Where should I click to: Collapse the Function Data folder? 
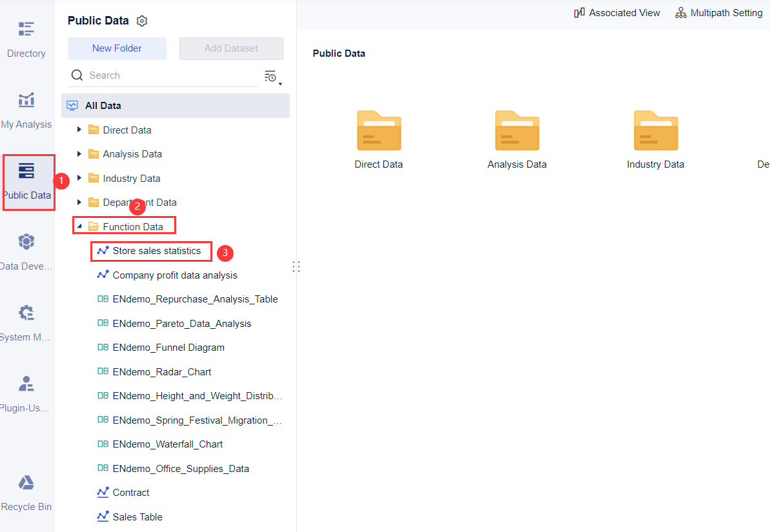pos(80,226)
